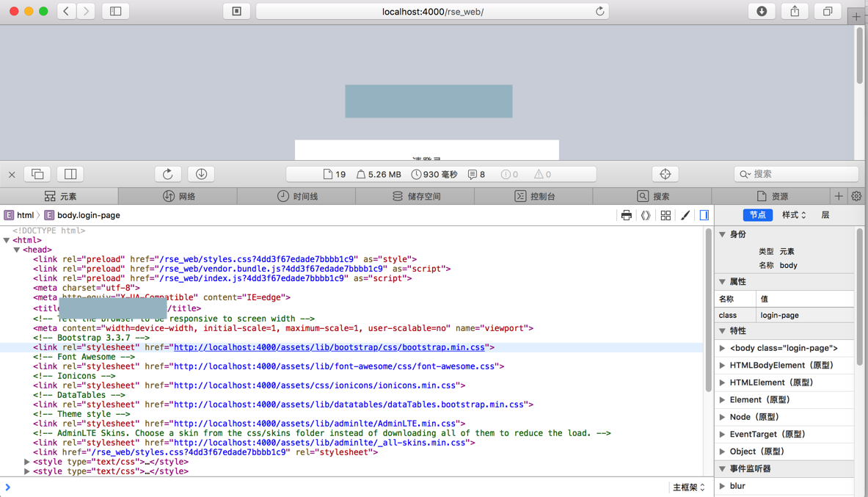
Task: Switch to the 网络 Network tab
Action: coord(178,196)
